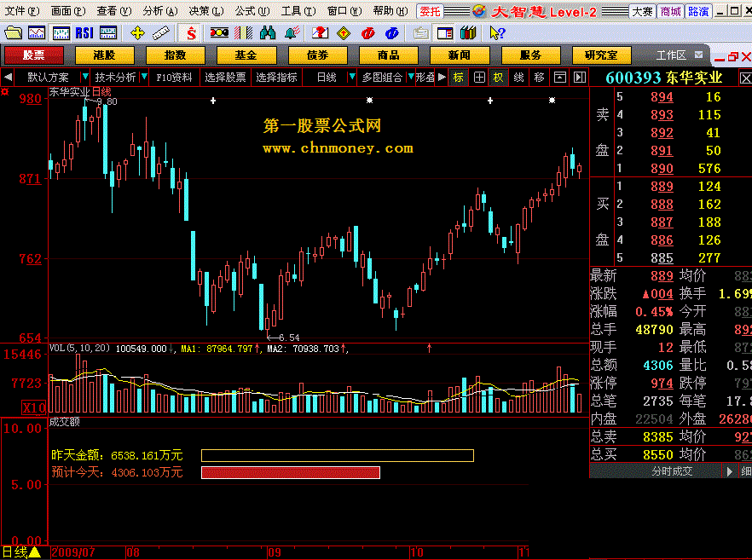This screenshot has height=560, width=752.
Task: Toggle the 标 marker button
Action: pos(459,78)
